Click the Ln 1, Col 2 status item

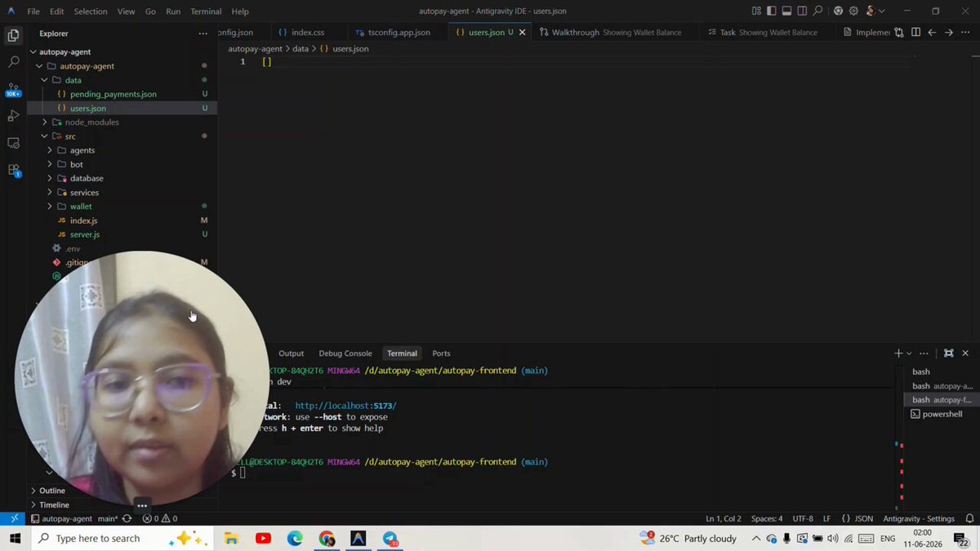724,518
